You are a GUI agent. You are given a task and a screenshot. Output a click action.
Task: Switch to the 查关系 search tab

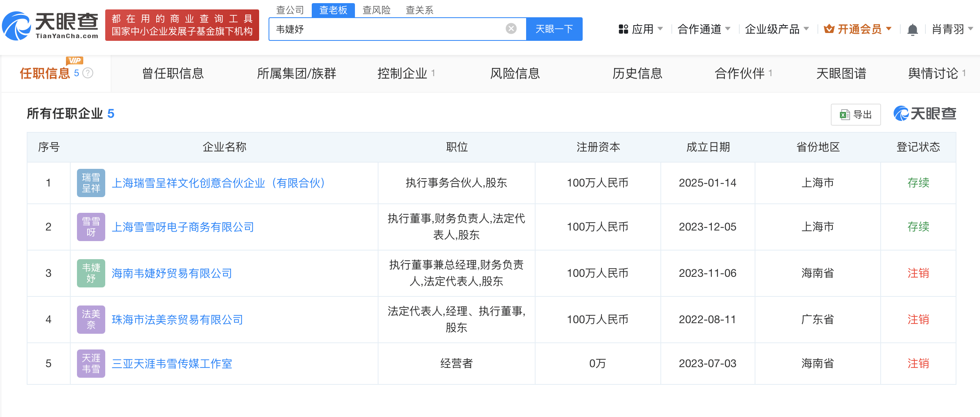pyautogui.click(x=420, y=10)
